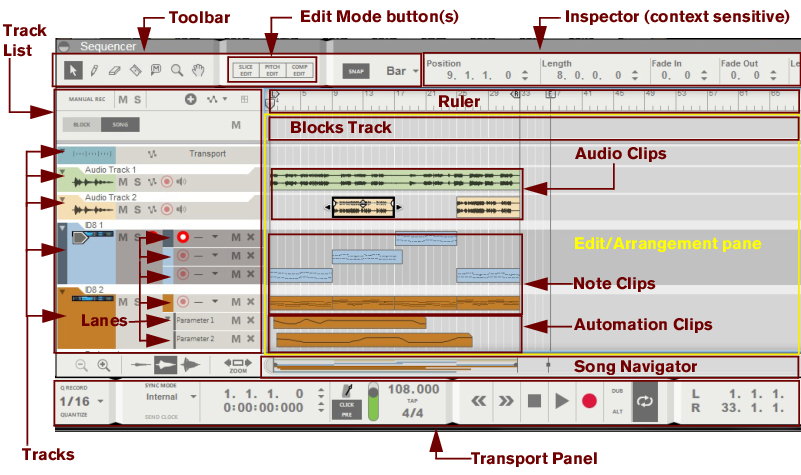Select the highlighted Audio Track 2 clip
The height and width of the screenshot is (475, 801).
pyautogui.click(x=363, y=207)
